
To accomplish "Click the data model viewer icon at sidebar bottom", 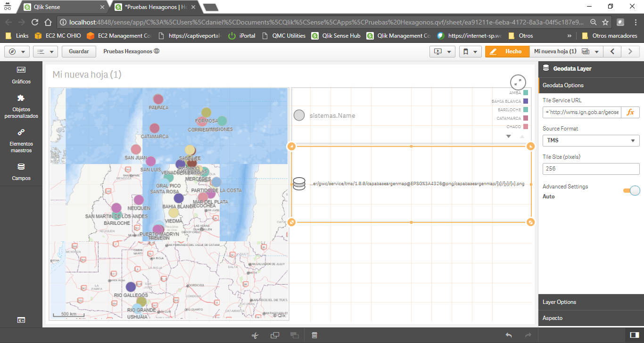I will point(21,320).
